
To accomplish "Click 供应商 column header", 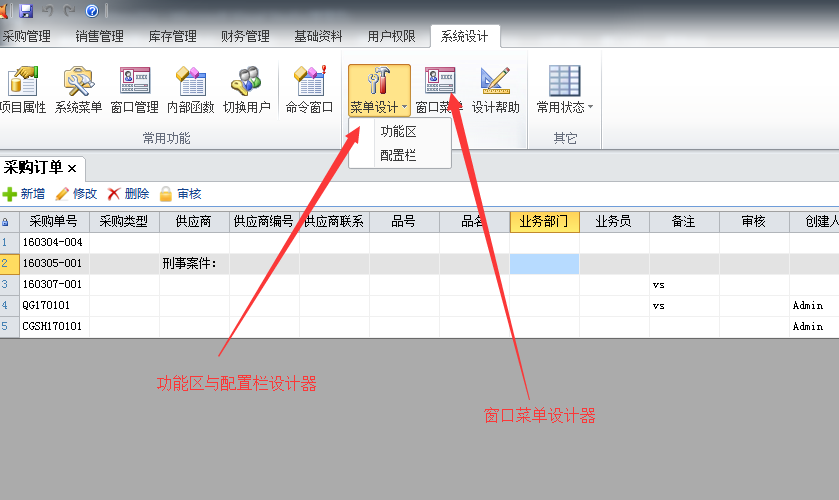I will click(194, 222).
